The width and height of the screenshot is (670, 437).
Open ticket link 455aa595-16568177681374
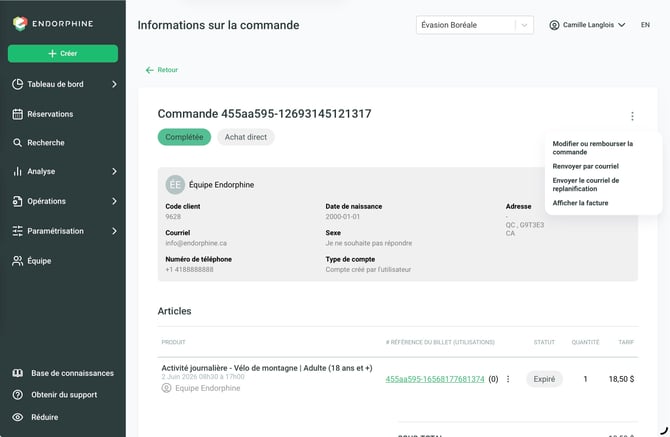click(x=435, y=379)
